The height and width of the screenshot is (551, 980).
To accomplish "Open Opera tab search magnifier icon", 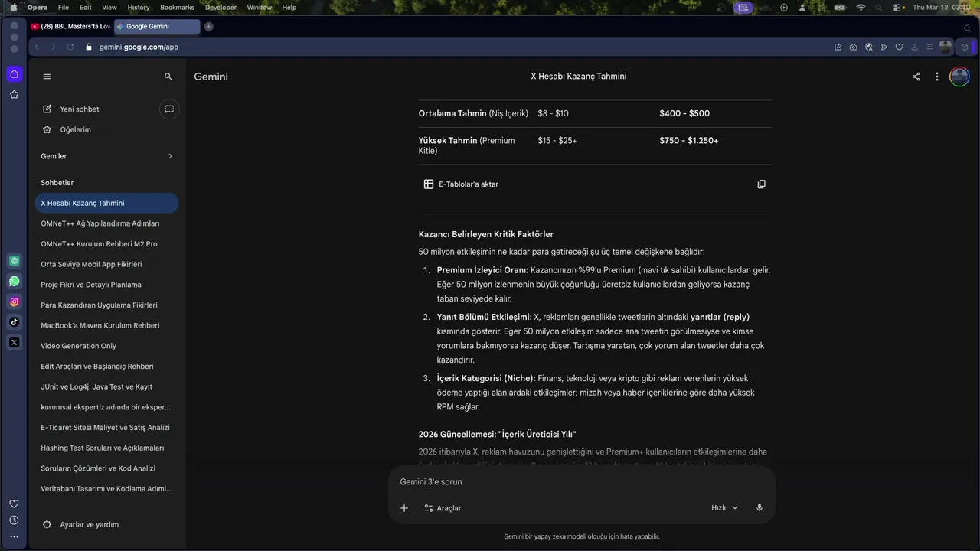I will [x=967, y=27].
